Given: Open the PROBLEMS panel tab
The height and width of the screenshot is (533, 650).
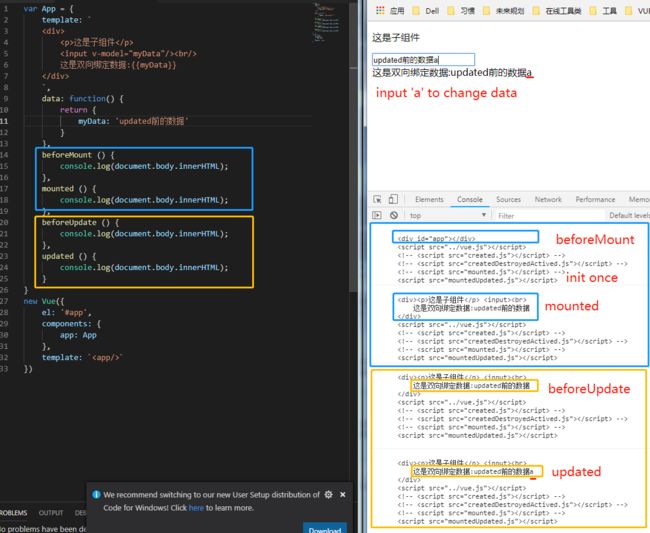Looking at the screenshot, I should 13,513.
